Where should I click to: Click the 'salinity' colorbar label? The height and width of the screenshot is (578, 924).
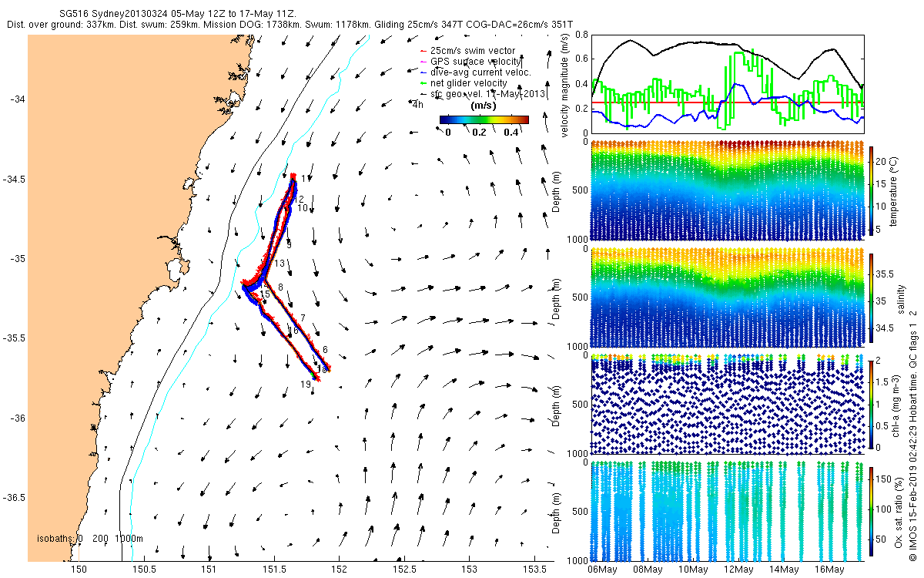tap(900, 297)
